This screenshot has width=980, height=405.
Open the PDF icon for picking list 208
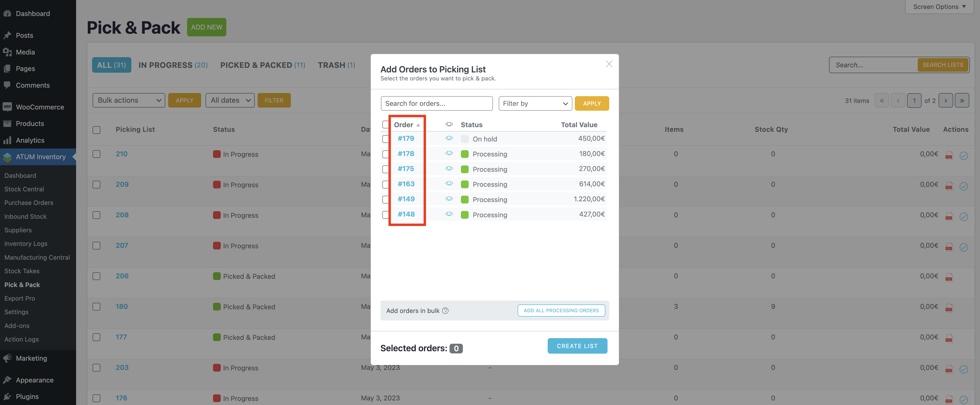coord(949,216)
